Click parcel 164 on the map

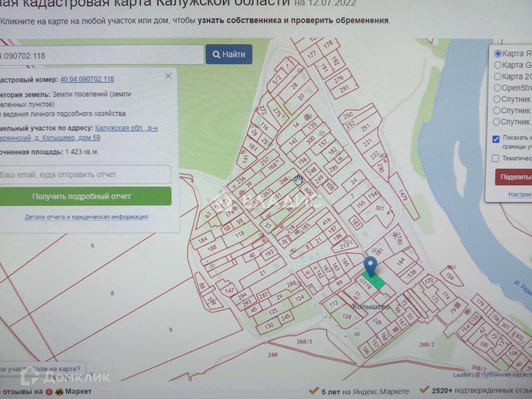pos(401,261)
